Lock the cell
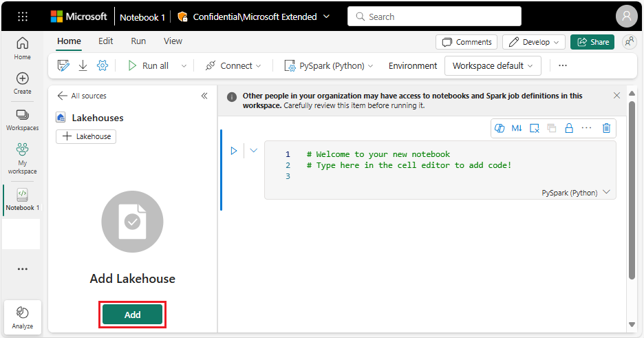Viewport: 644px width, 338px height. pos(569,128)
